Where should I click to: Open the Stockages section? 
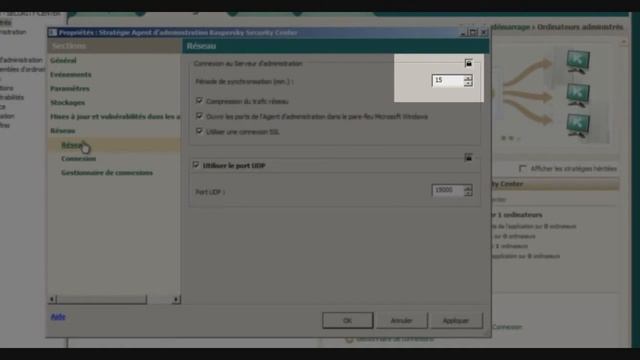[67, 103]
